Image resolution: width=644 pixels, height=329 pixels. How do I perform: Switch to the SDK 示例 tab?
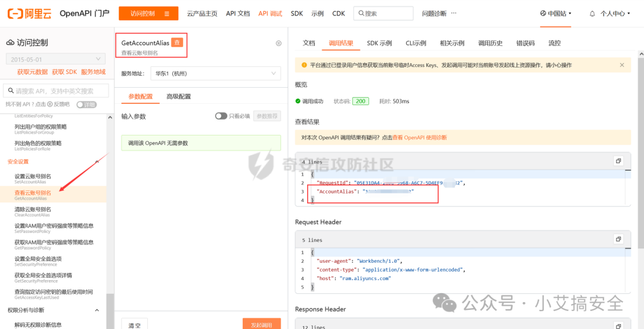pyautogui.click(x=379, y=43)
